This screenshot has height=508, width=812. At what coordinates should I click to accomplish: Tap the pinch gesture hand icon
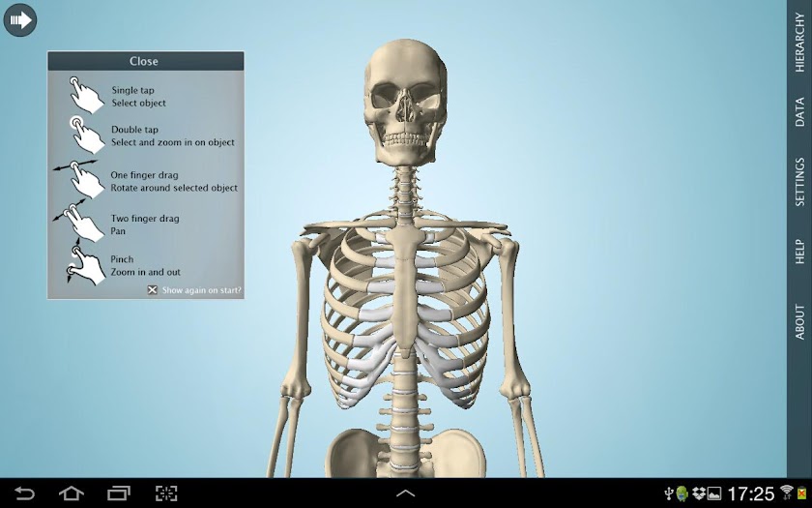[85, 263]
